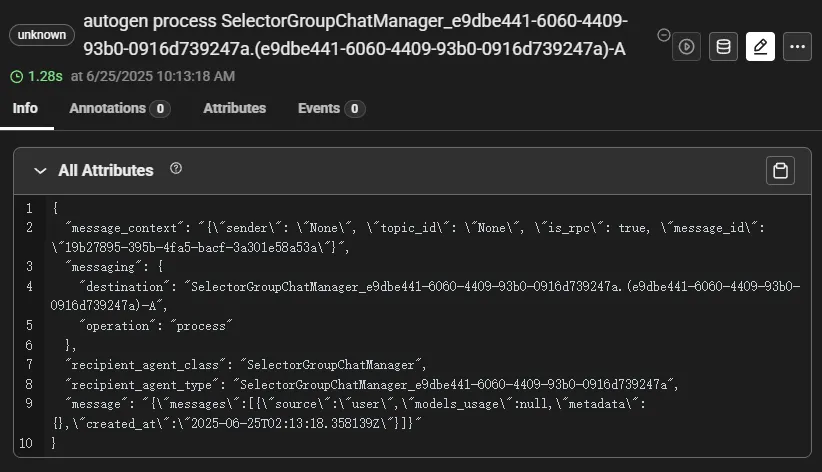Click the "recipient_agent_class" line
This screenshot has width=822, height=472.
click(x=246, y=364)
